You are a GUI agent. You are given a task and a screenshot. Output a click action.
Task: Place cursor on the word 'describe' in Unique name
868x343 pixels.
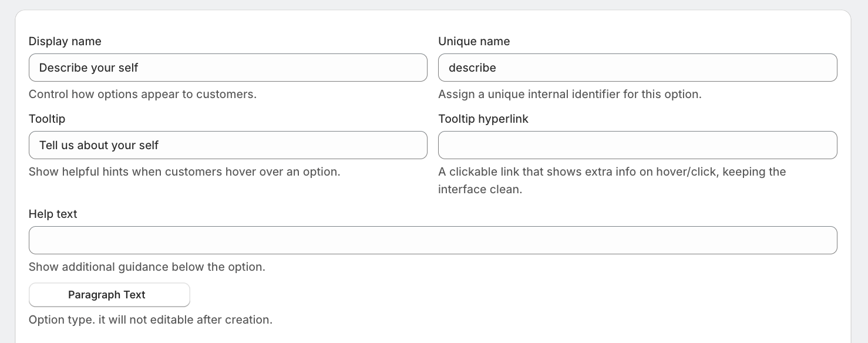tap(472, 68)
